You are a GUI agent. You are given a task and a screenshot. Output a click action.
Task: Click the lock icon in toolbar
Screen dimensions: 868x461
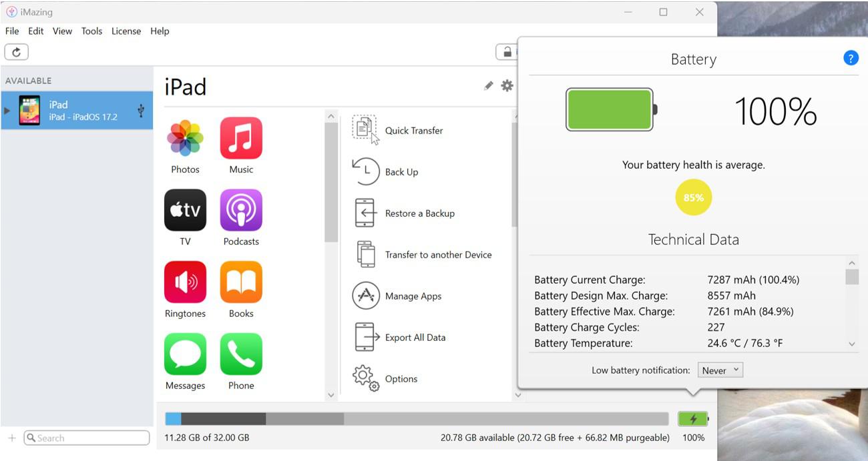[x=507, y=52]
